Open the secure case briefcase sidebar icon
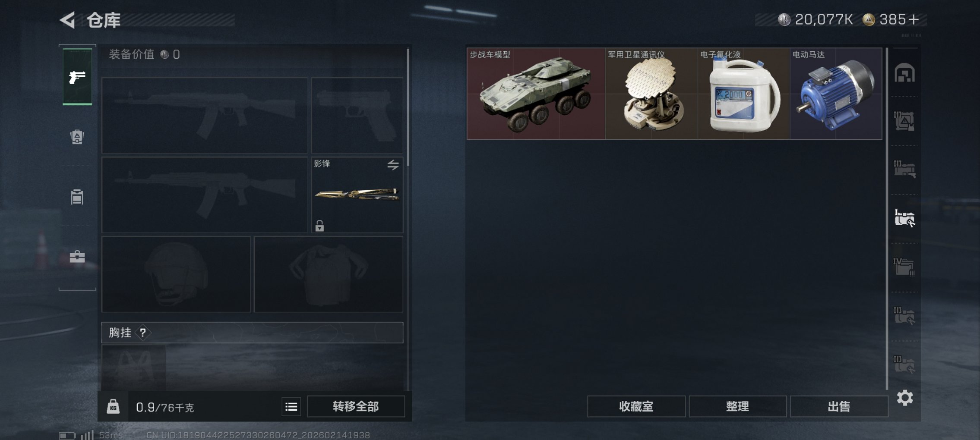This screenshot has height=440, width=980. click(x=77, y=257)
